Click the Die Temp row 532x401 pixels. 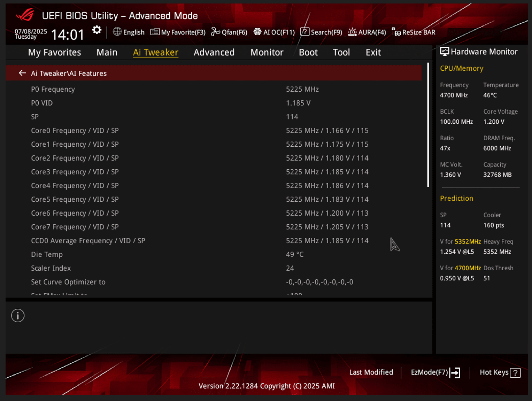click(x=214, y=254)
